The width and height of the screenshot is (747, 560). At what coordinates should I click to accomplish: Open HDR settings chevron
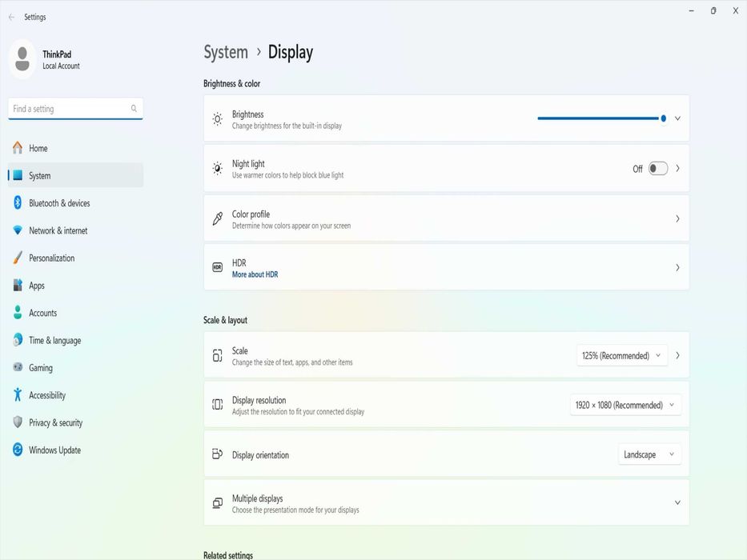pos(677,268)
